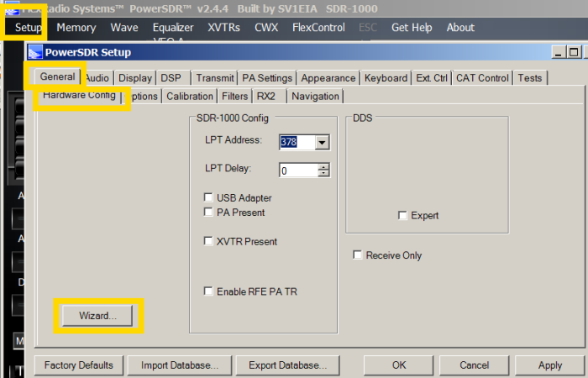This screenshot has height=378, width=588.
Task: Open the Filters sub-tab
Action: pyautogui.click(x=234, y=97)
